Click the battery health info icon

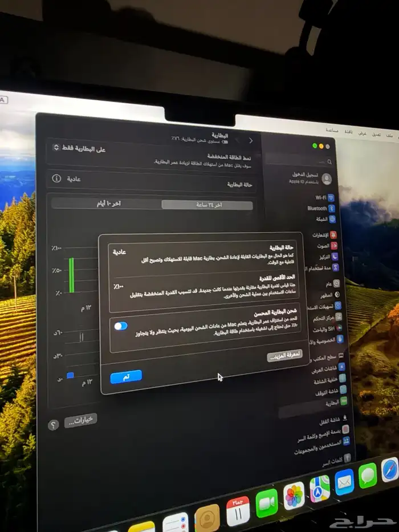pyautogui.click(x=56, y=178)
